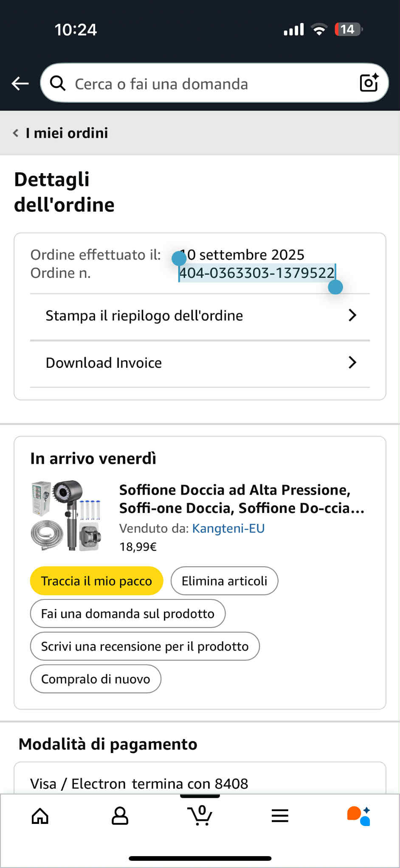Tap the shower head product thumbnail
This screenshot has height=868, width=400.
[x=67, y=515]
